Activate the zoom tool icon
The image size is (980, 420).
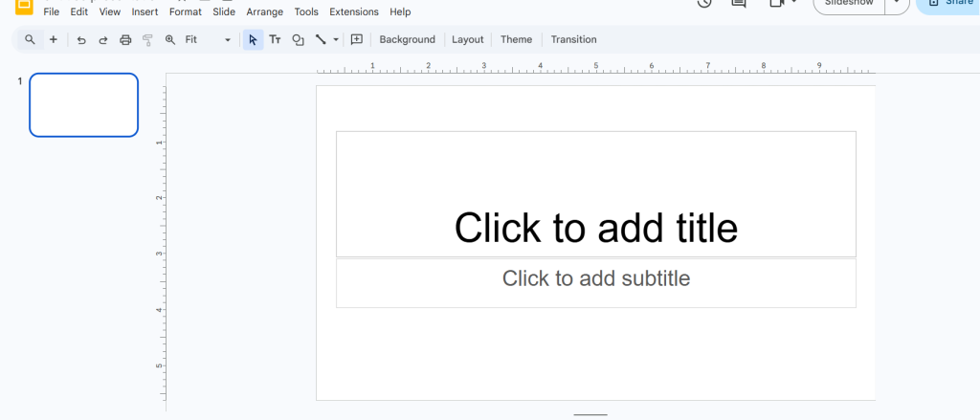pos(170,39)
